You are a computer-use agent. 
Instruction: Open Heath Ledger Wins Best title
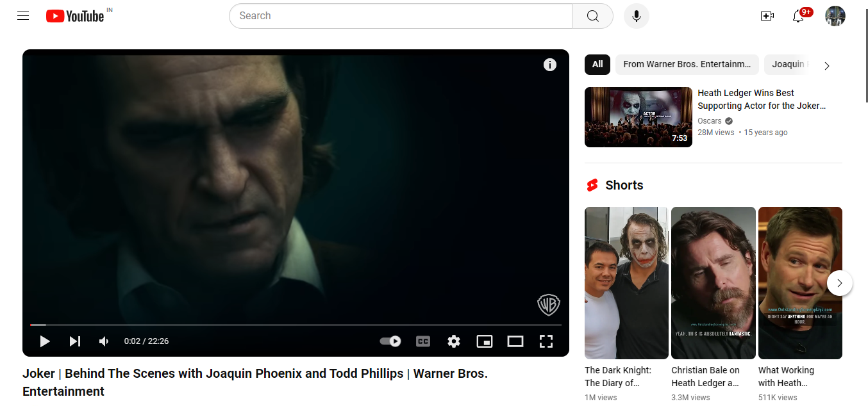762,99
